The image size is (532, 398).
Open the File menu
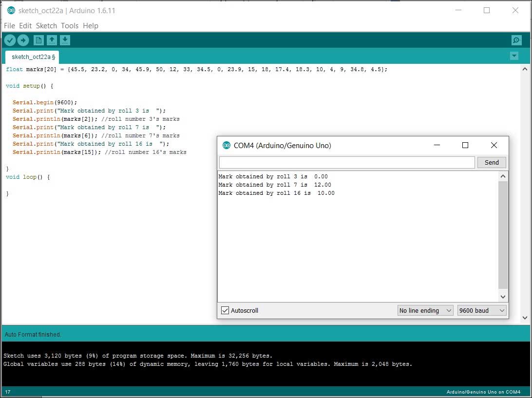[9, 26]
